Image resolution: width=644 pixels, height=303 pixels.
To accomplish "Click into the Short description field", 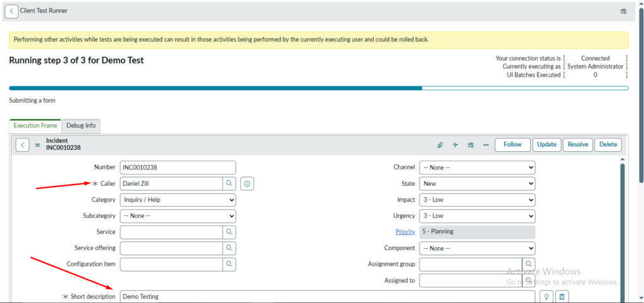I will pyautogui.click(x=327, y=296).
